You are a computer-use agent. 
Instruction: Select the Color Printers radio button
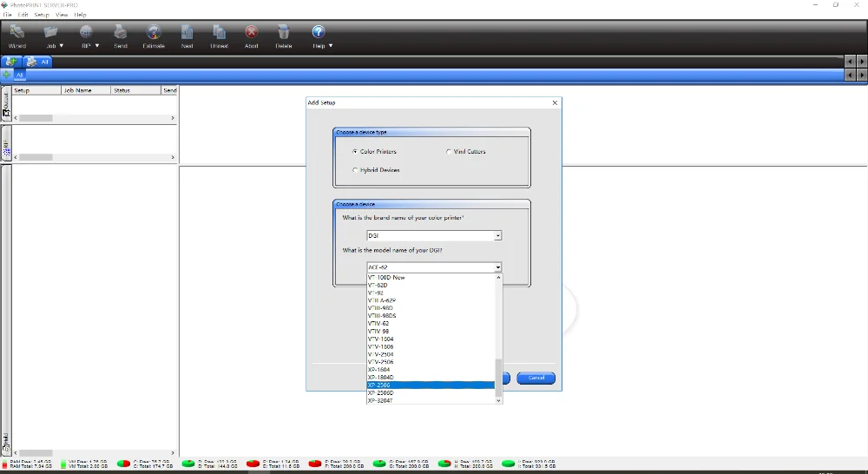(x=355, y=151)
